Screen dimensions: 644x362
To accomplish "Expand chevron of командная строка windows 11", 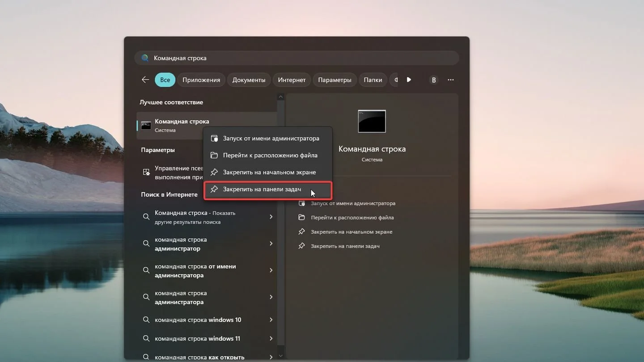I will (x=271, y=339).
